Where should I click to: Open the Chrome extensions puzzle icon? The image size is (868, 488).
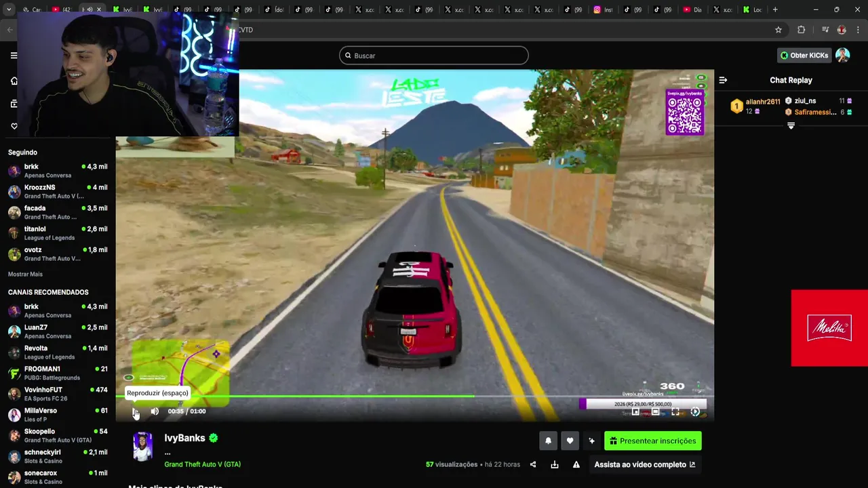pyautogui.click(x=801, y=30)
